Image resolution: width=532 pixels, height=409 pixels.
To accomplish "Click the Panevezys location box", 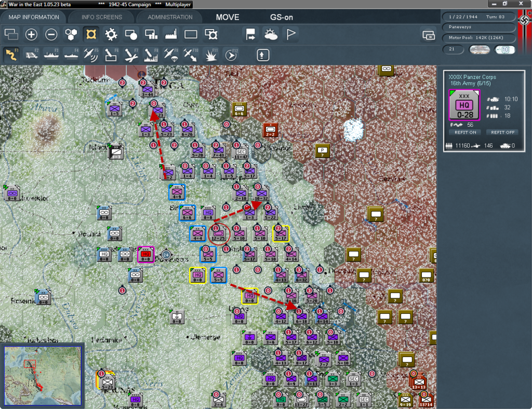I will tap(478, 27).
